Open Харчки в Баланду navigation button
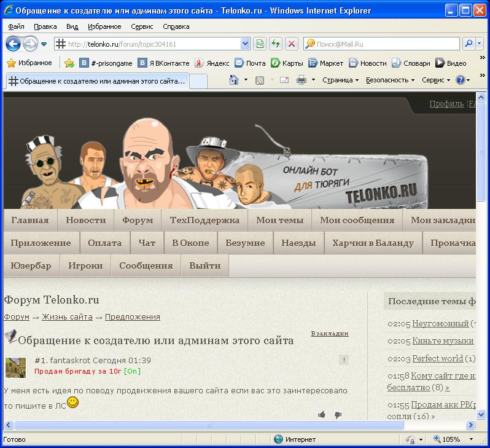490x448 pixels. [373, 243]
